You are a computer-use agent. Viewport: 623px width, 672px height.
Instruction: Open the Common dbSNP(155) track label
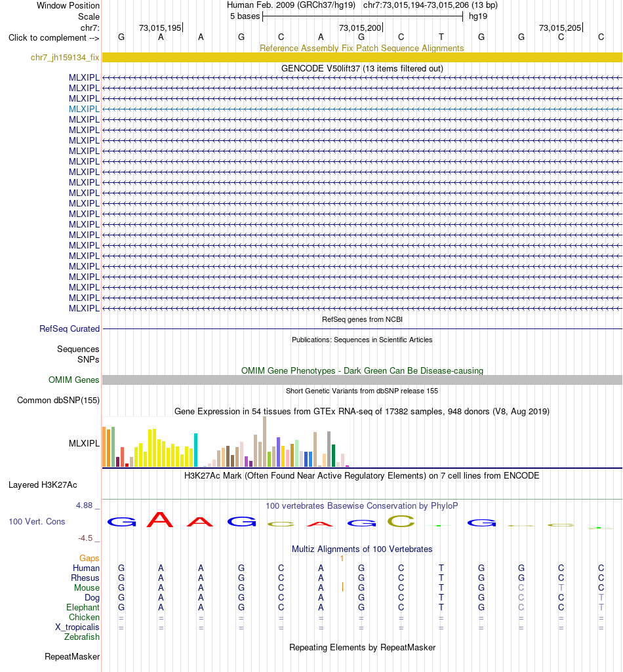58,401
